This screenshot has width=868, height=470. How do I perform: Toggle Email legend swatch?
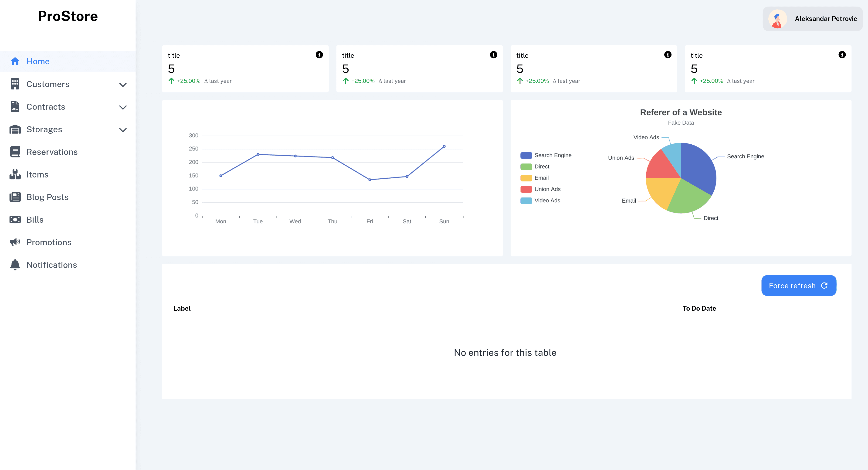click(526, 178)
